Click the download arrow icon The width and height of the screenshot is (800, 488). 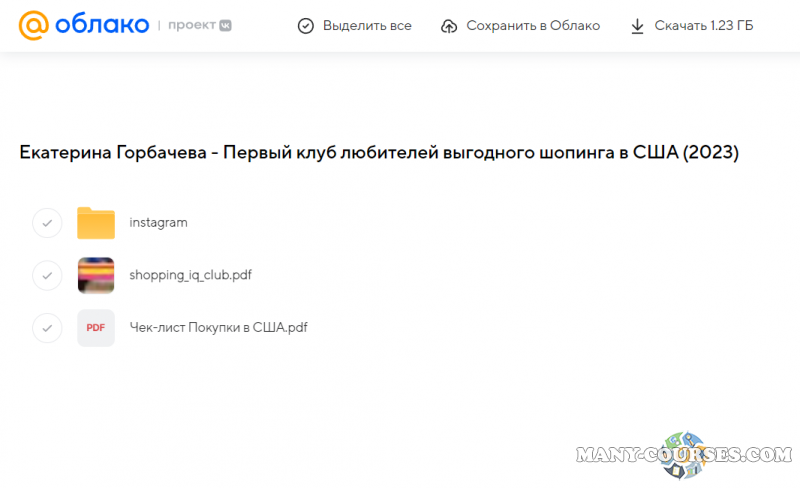(637, 26)
